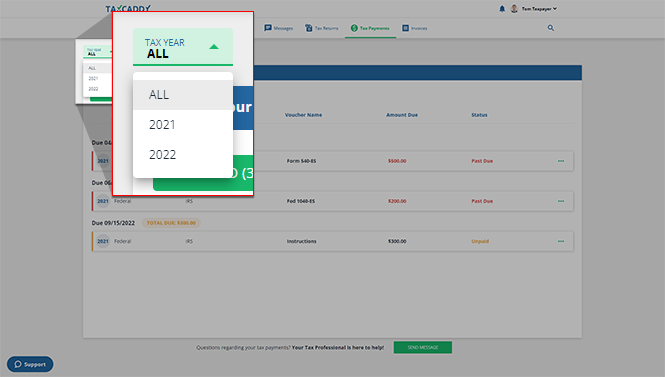Viewport: 665px width, 377px height.
Task: Open more options for Form 540-ES row
Action: point(561,161)
